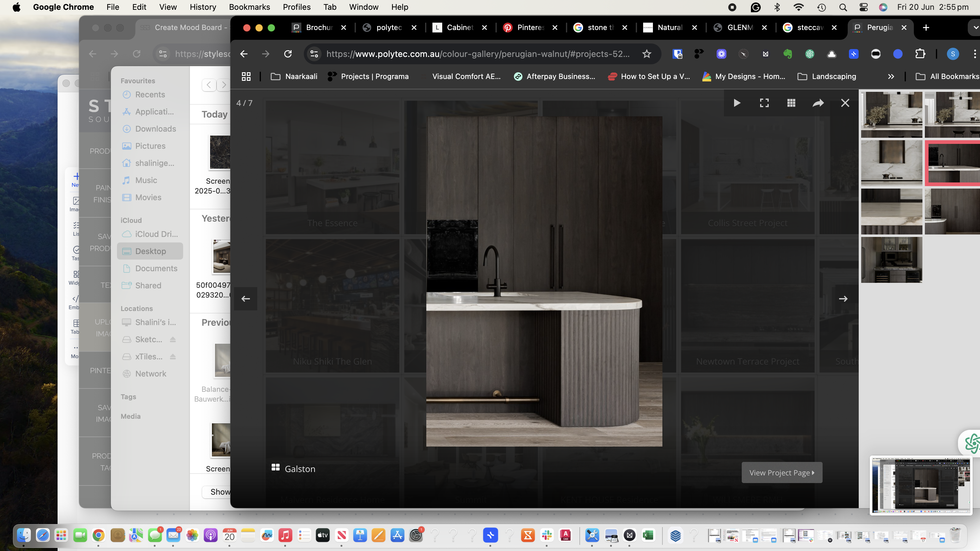Switch to the Pinterest tab
This screenshot has height=551, width=980.
(525, 27)
